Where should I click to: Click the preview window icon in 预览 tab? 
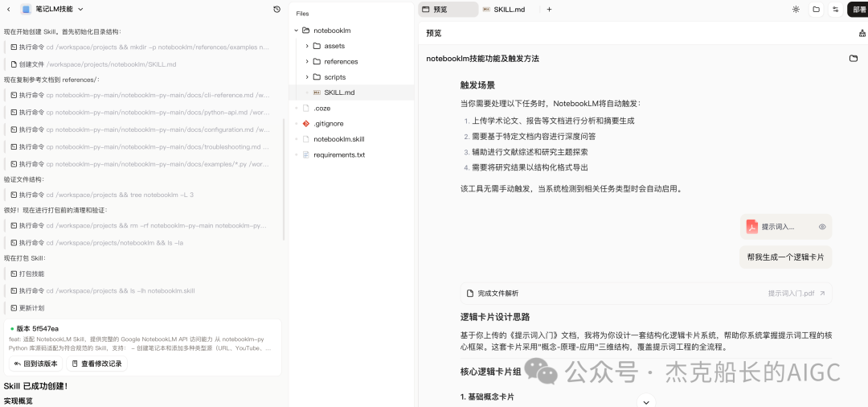(x=426, y=10)
